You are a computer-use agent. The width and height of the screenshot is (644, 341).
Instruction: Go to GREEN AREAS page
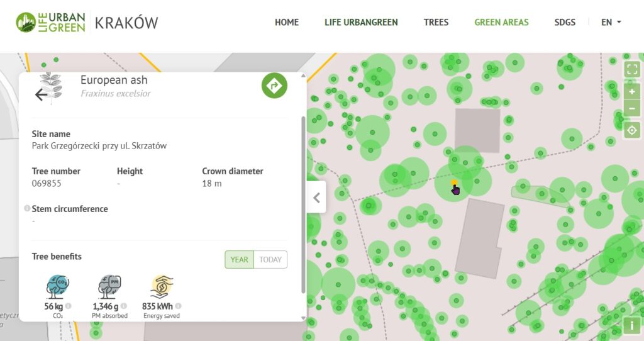[x=501, y=22]
